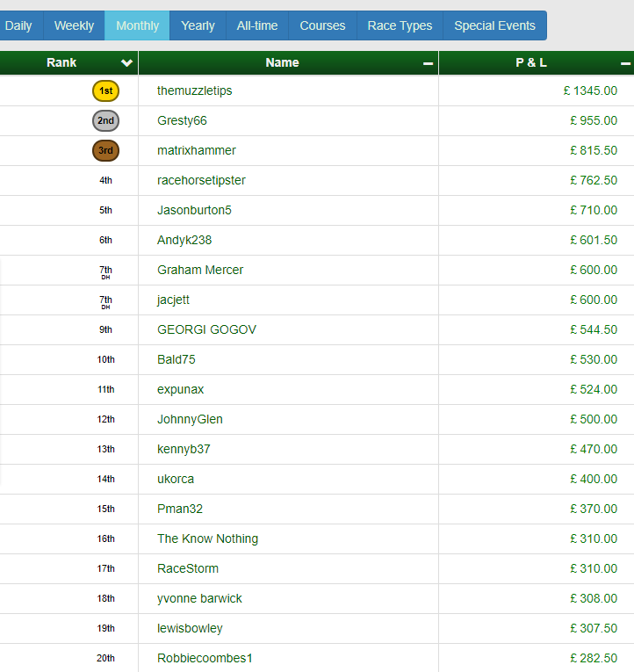Click the £ 530.00 profit value

[594, 359]
